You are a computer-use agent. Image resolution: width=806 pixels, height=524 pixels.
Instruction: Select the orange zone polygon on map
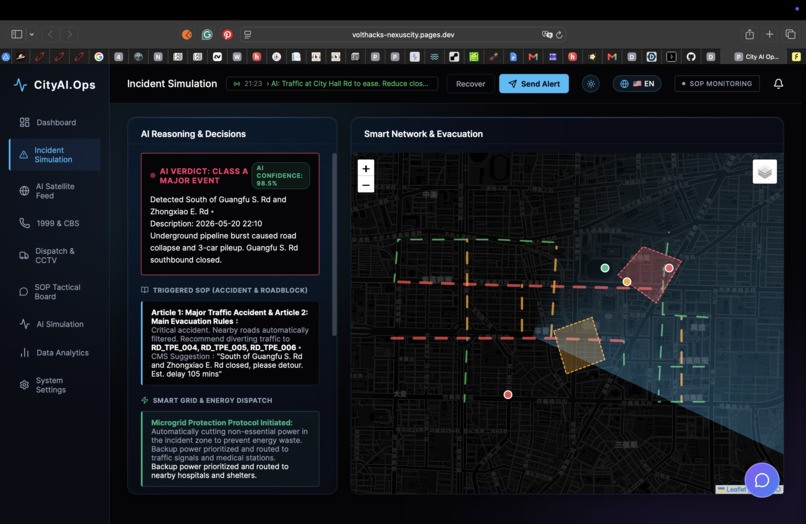click(x=579, y=345)
